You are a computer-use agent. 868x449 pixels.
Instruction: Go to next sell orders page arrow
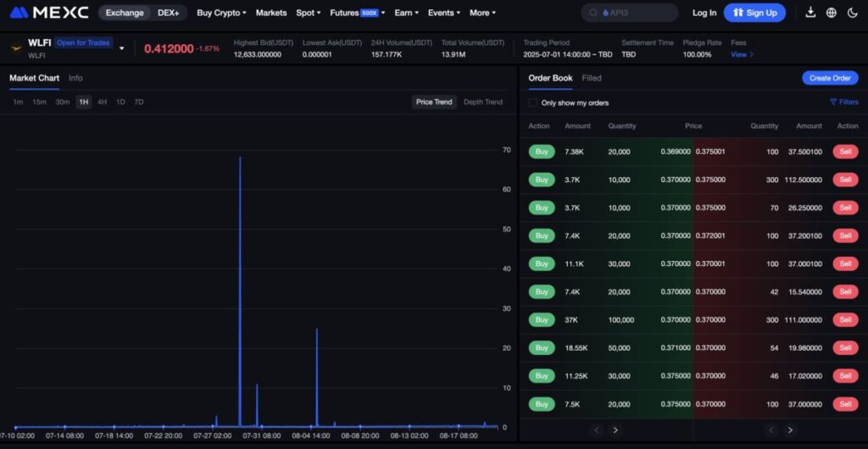(790, 430)
